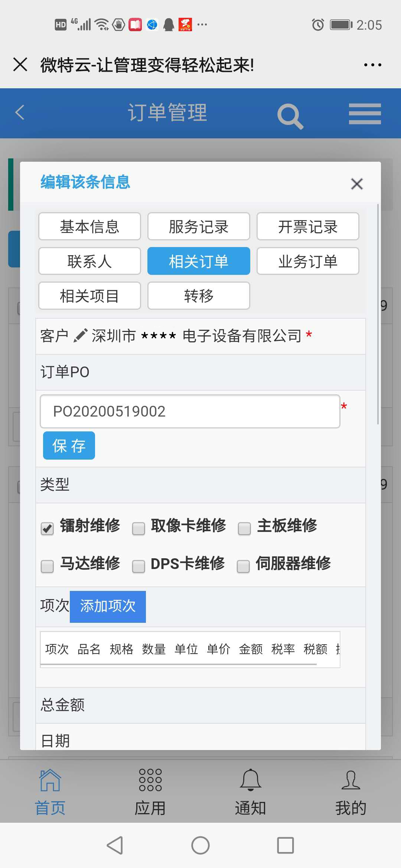Tap the pencil icon beside 客户
This screenshot has width=401, height=868.
(x=80, y=335)
